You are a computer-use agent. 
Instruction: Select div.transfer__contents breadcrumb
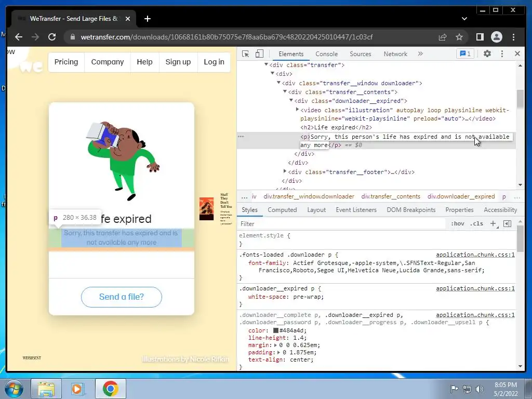391,196
